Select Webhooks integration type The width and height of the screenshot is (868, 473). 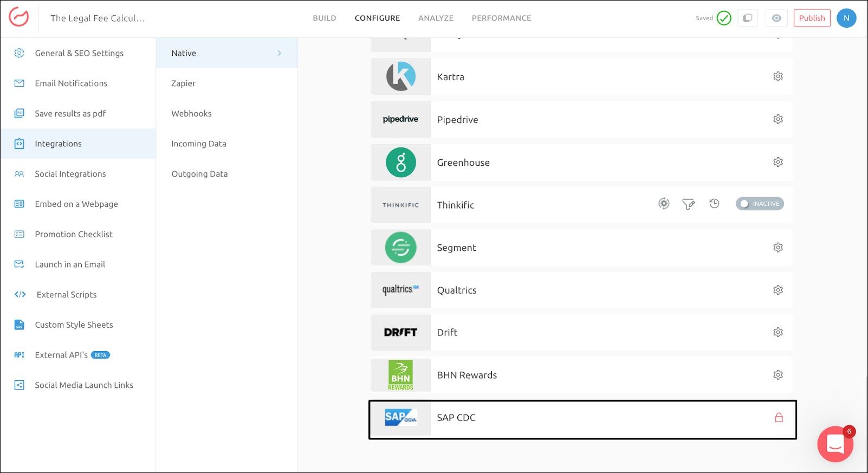pos(191,114)
